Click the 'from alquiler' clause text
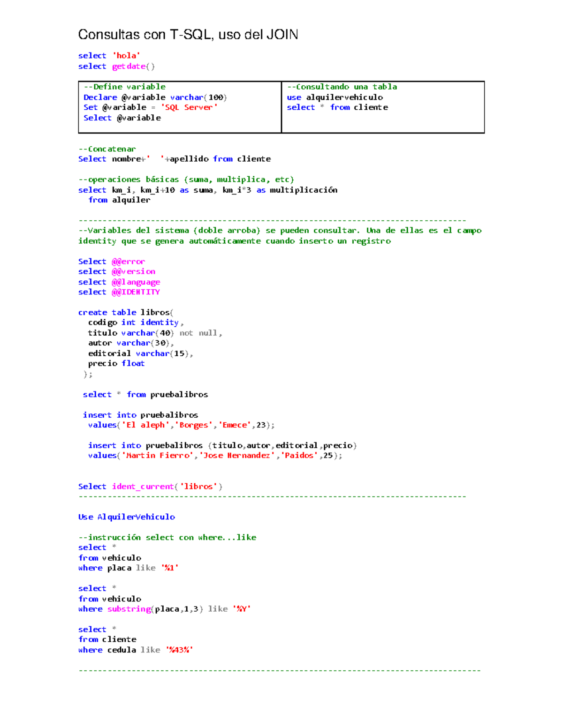This screenshot has width=563, height=728. [x=119, y=200]
